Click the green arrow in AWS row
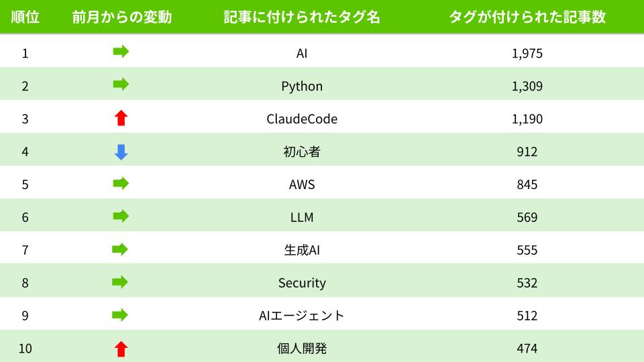 (x=121, y=184)
